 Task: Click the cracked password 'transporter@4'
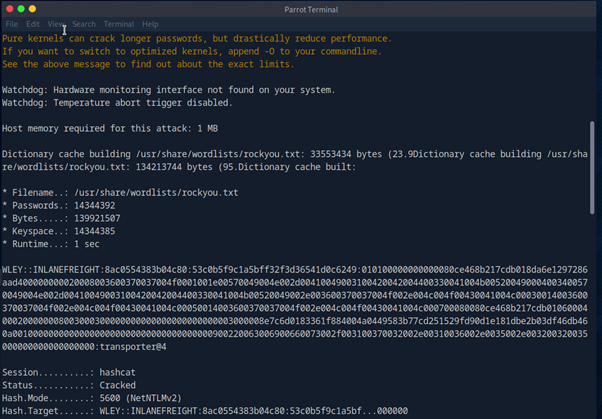pos(132,347)
